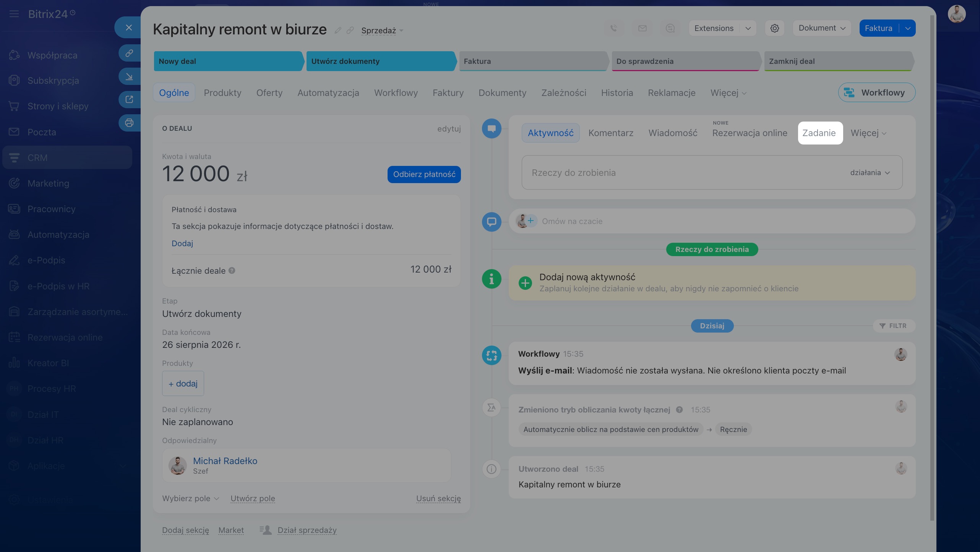This screenshot has height=552, width=980.
Task: Click the Omów na czacie field
Action: tap(712, 221)
